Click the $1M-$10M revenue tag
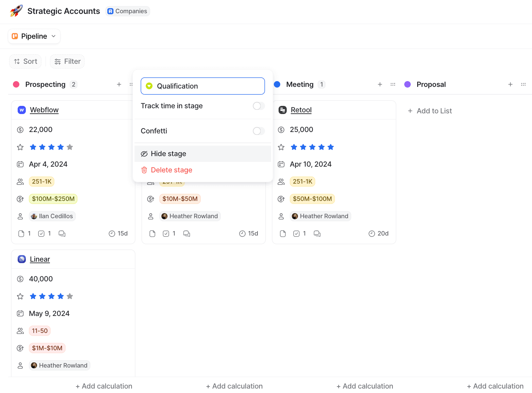Viewport: 532px width, 393px height. click(x=47, y=348)
